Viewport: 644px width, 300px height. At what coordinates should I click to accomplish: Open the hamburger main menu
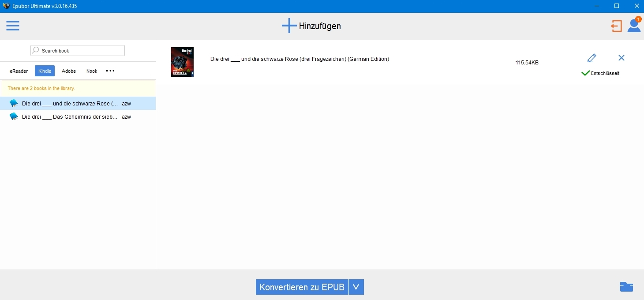point(13,26)
